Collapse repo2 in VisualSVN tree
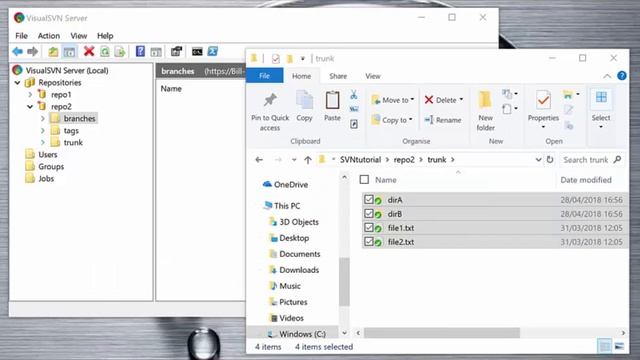640x360 pixels. click(30, 107)
